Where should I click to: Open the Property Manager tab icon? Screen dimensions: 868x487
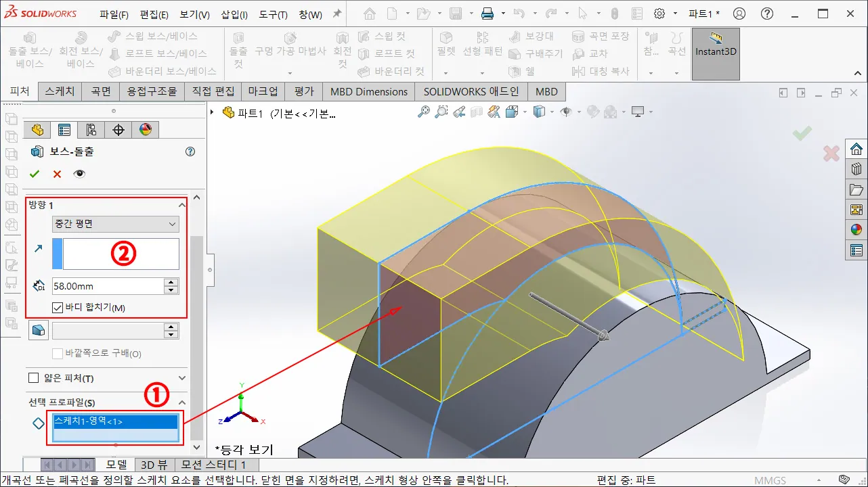64,130
